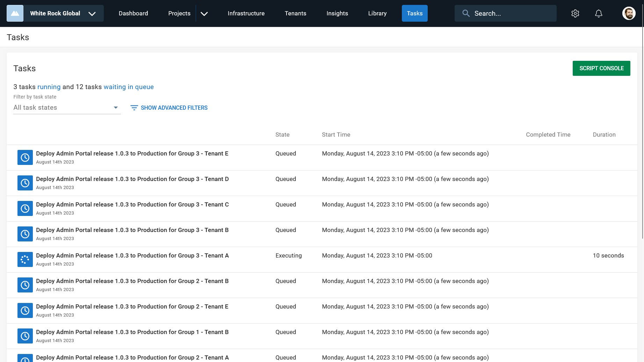Click the queued clock icon for Group 3 Tenant E
Image resolution: width=644 pixels, height=362 pixels.
pyautogui.click(x=25, y=158)
